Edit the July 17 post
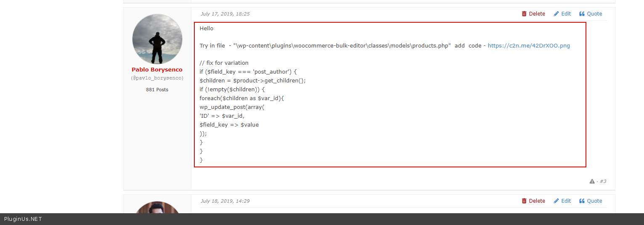This screenshot has height=225, width=644. pyautogui.click(x=562, y=14)
